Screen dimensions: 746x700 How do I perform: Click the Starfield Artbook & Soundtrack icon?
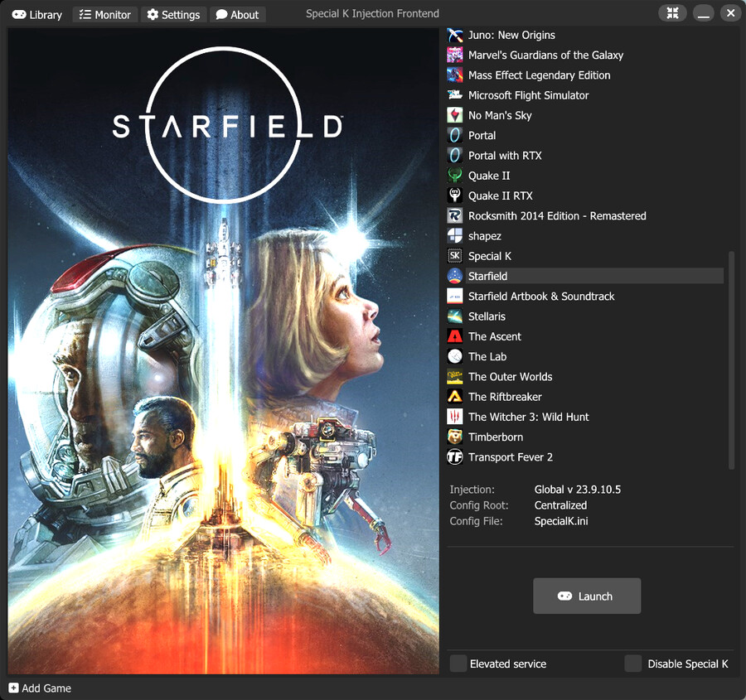coord(455,297)
